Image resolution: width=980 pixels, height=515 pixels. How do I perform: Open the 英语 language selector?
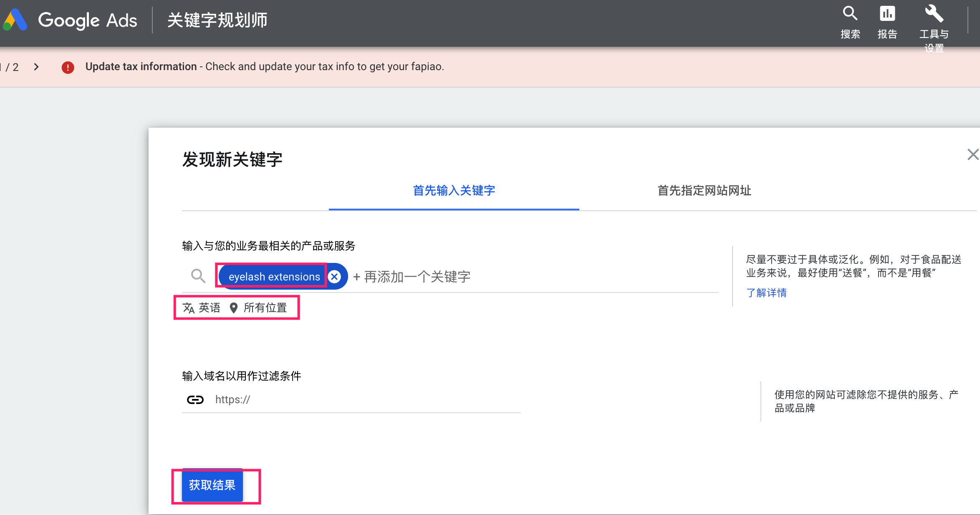pos(209,308)
